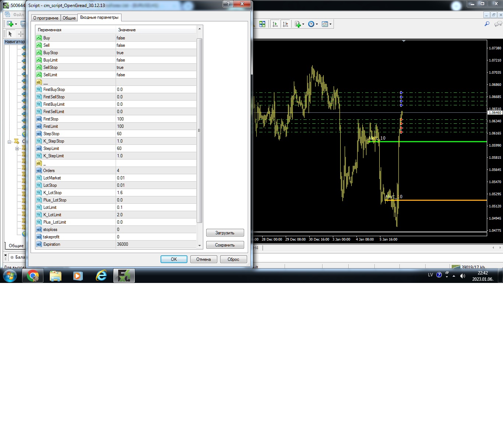Click the 'Переменная' column header
The width and height of the screenshot is (503, 448).
tap(75, 30)
